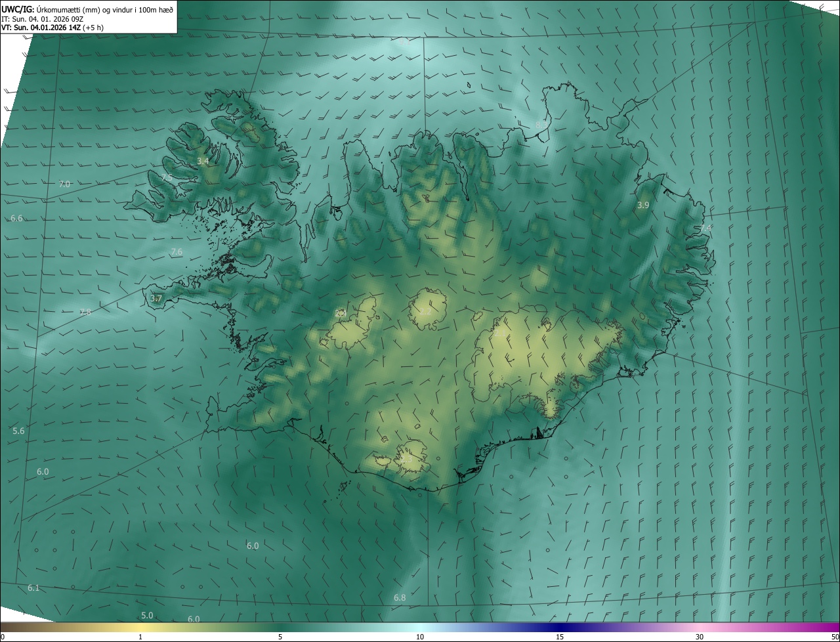Click the '30' label on the color scale
The image size is (840, 642).
point(700,637)
